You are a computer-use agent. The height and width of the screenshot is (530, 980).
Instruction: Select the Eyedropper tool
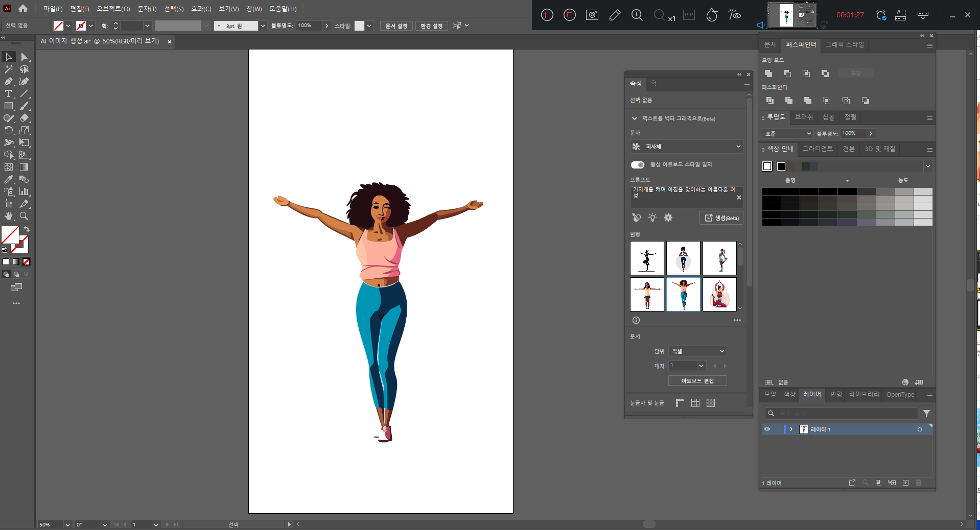coord(9,179)
